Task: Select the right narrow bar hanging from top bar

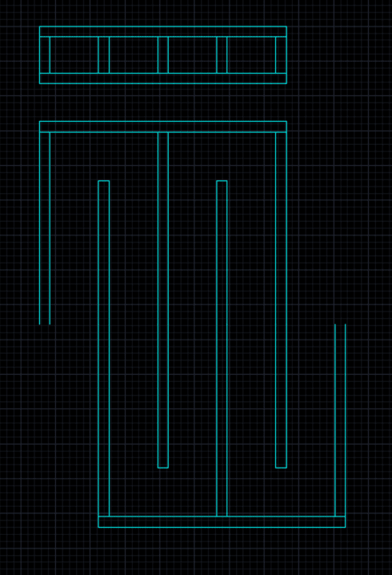Action: [x=281, y=300]
